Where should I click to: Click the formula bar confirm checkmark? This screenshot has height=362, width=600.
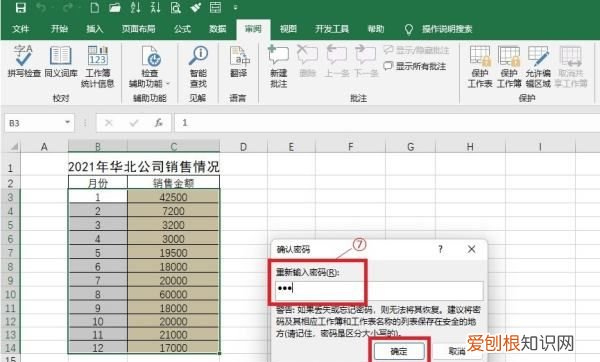pos(134,123)
